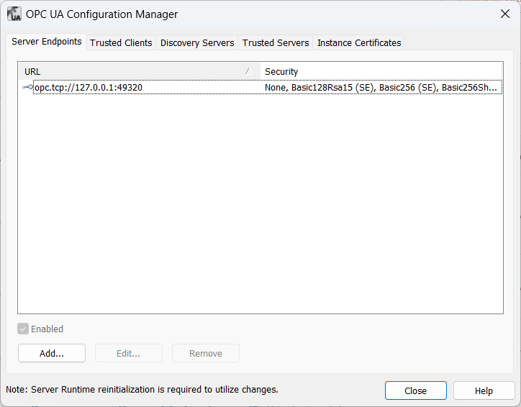Screen dimensions: 521x407
Task: Switch to the Trusted Servers tab
Action: (x=276, y=43)
